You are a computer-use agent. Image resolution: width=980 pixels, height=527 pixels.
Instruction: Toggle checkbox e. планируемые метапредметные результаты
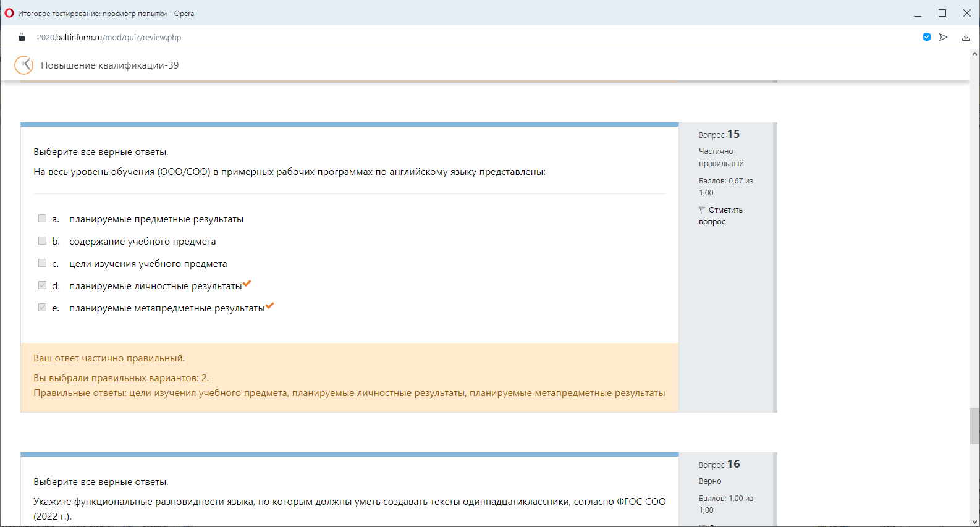coord(42,308)
